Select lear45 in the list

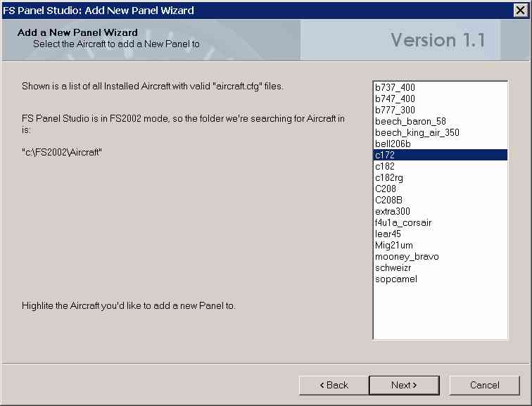(440, 234)
